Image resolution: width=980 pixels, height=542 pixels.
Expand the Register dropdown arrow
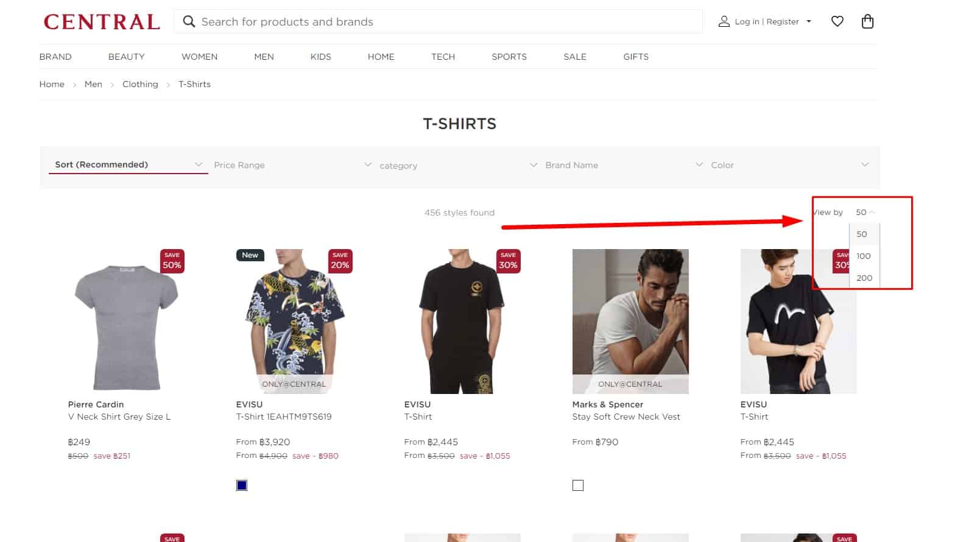tap(809, 21)
